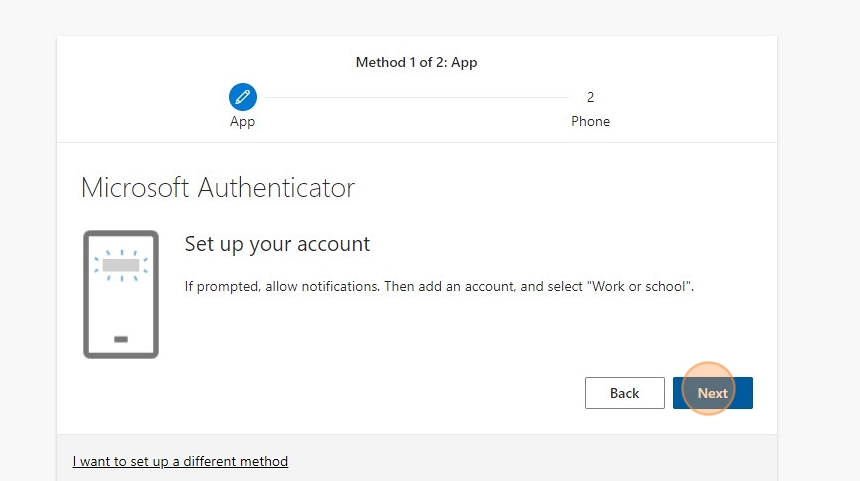Click the quoted "Work or school" text

639,286
